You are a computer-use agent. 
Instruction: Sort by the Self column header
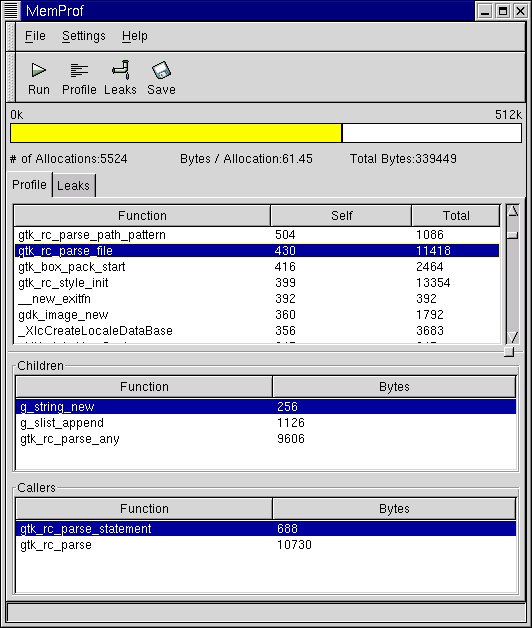[x=341, y=216]
